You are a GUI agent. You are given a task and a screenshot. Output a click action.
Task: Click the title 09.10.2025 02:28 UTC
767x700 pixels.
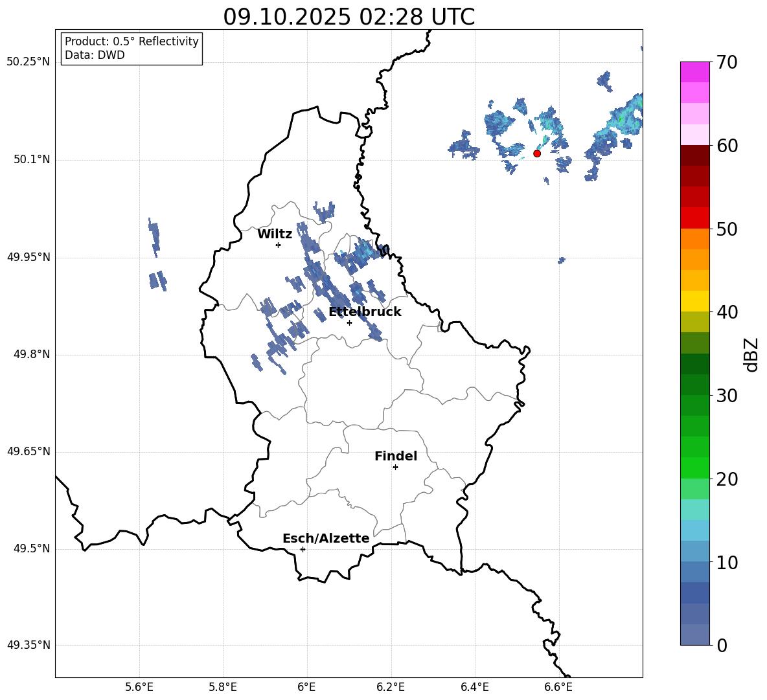coord(349,17)
